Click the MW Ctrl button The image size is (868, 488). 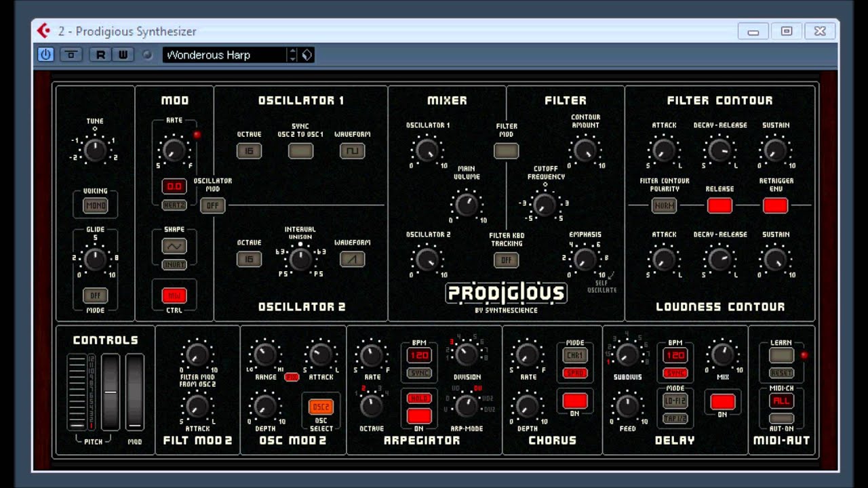click(174, 295)
